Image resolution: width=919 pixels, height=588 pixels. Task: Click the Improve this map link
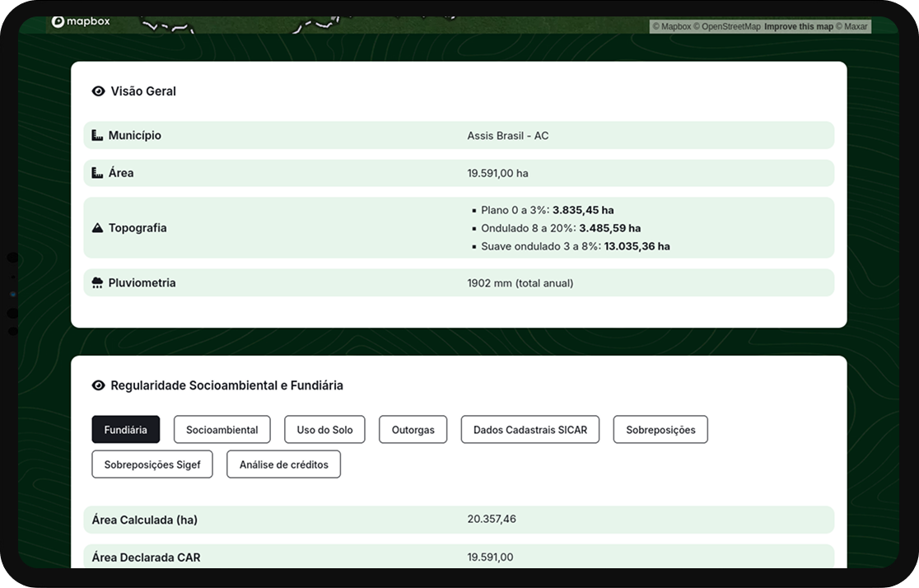click(x=798, y=26)
